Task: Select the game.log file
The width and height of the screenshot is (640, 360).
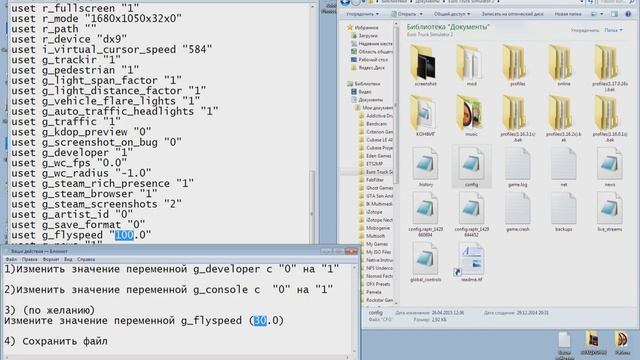Action: 517,167
